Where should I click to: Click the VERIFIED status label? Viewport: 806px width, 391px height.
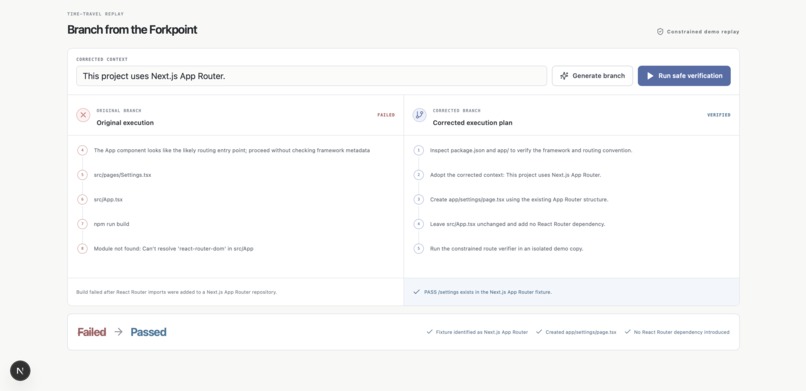tap(719, 115)
